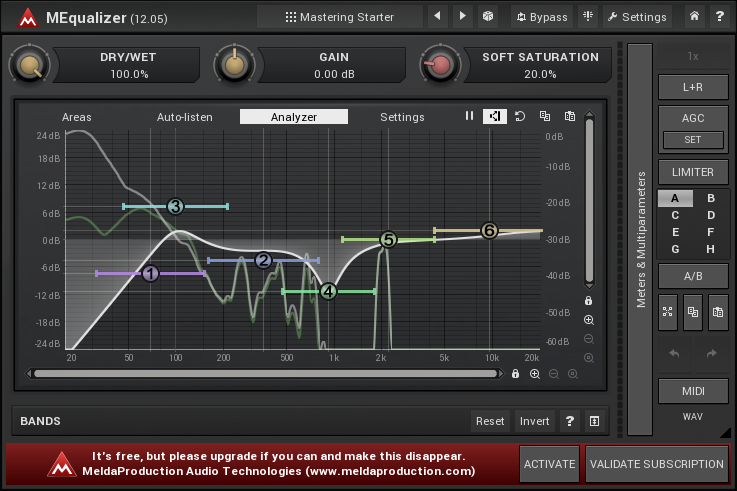
Task: Load previous preset arrow
Action: pyautogui.click(x=438, y=16)
